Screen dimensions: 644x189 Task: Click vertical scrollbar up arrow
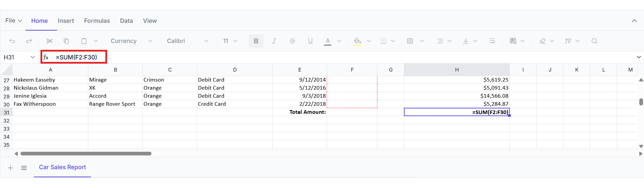pyautogui.click(x=641, y=80)
